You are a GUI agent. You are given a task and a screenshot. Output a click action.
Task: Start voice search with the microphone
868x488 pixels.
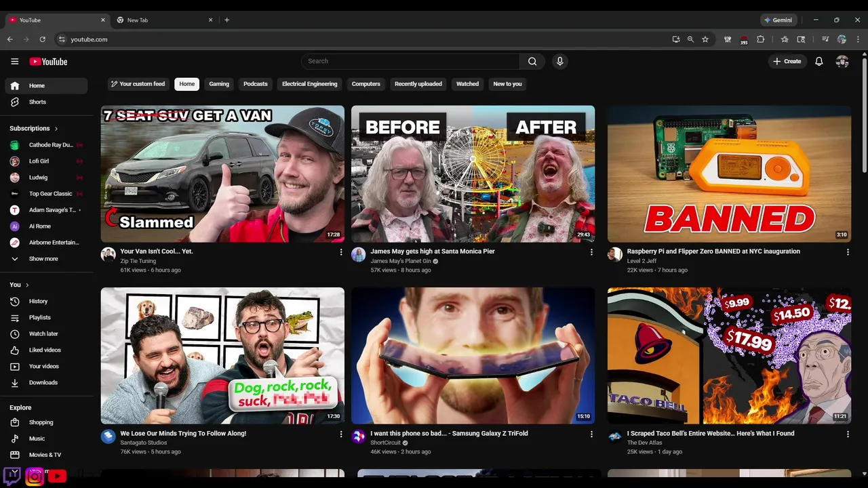tap(559, 61)
